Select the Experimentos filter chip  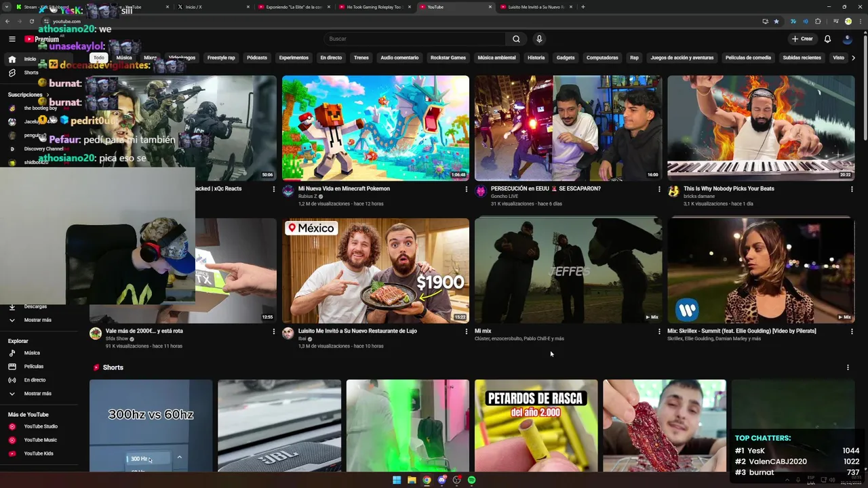pos(294,58)
